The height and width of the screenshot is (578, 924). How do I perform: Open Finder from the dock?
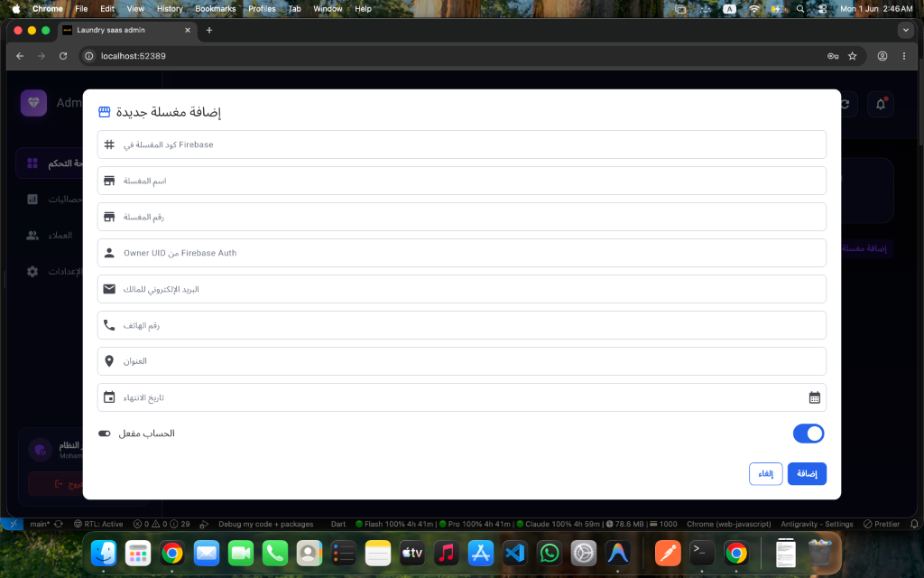104,554
